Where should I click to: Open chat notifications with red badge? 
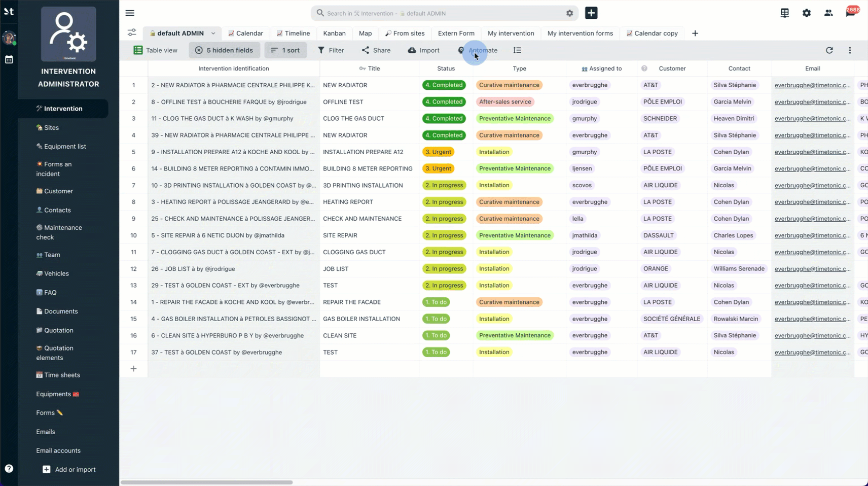pos(851,12)
